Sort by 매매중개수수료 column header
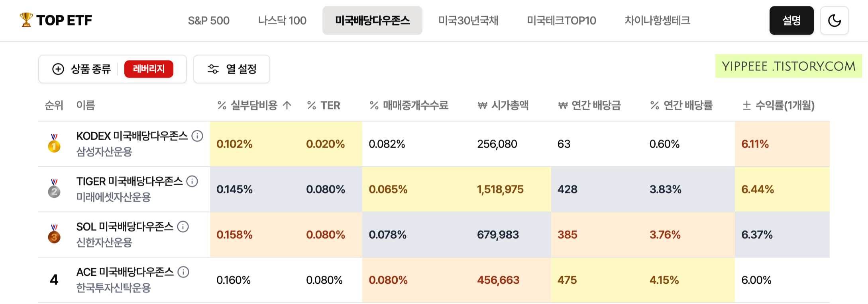Image resolution: width=868 pixels, height=304 pixels. (x=409, y=105)
